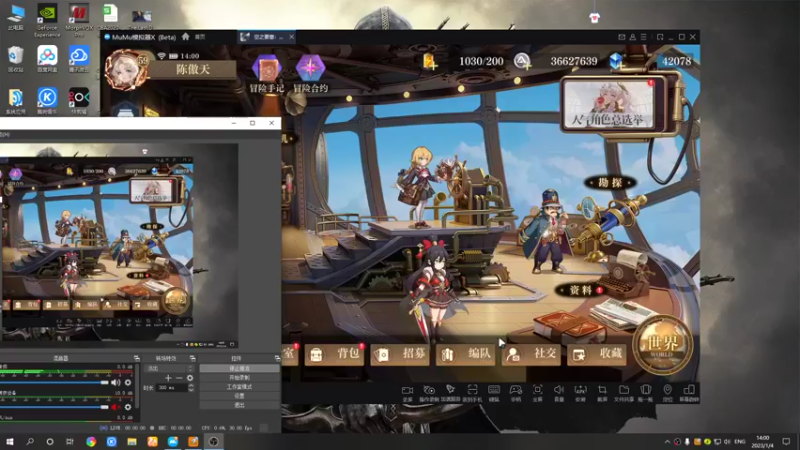Click MuMu gamepad icon
Image resolution: width=800 pixels, height=450 pixels.
(x=516, y=392)
